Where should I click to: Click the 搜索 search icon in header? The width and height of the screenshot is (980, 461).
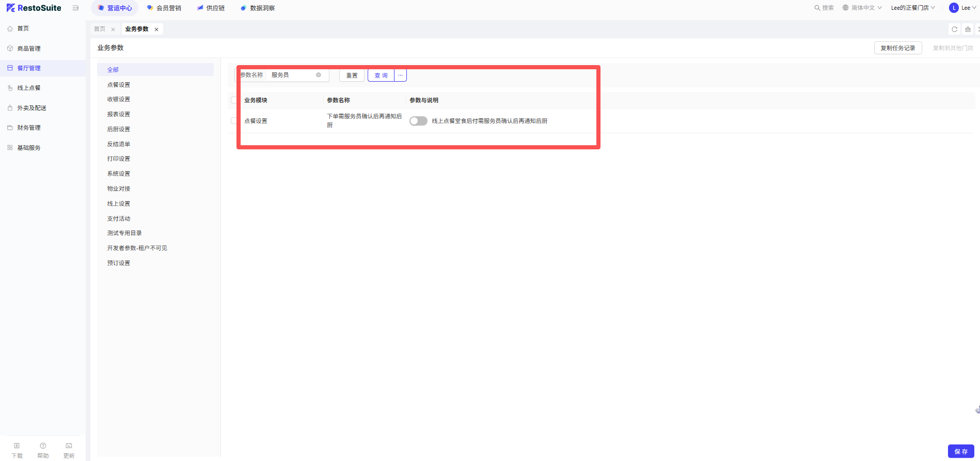tap(817, 8)
